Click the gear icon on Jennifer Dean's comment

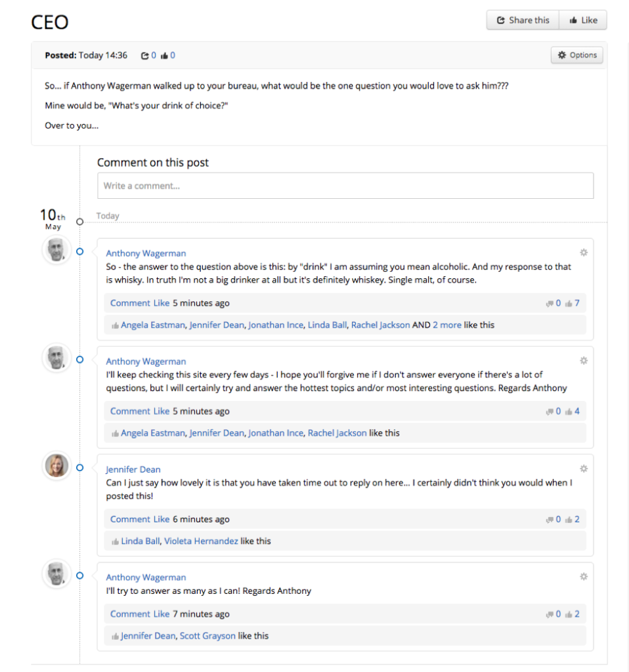[x=583, y=469]
